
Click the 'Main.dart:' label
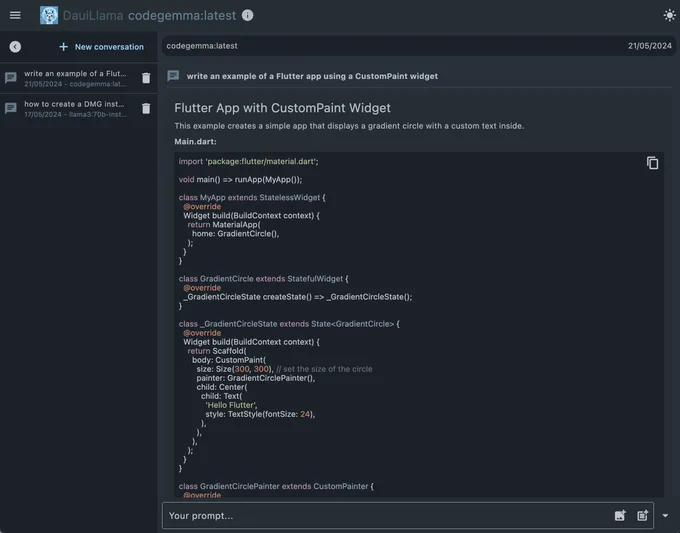(195, 142)
